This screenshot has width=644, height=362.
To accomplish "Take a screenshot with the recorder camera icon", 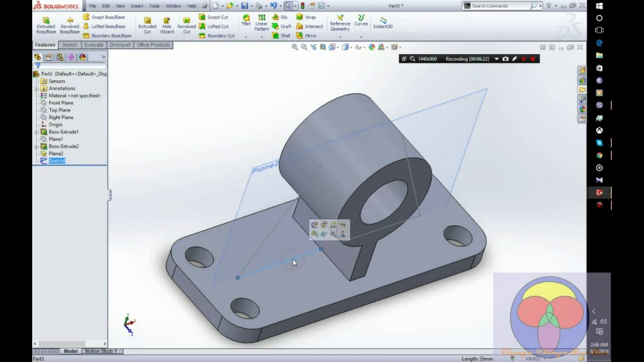I will point(506,59).
